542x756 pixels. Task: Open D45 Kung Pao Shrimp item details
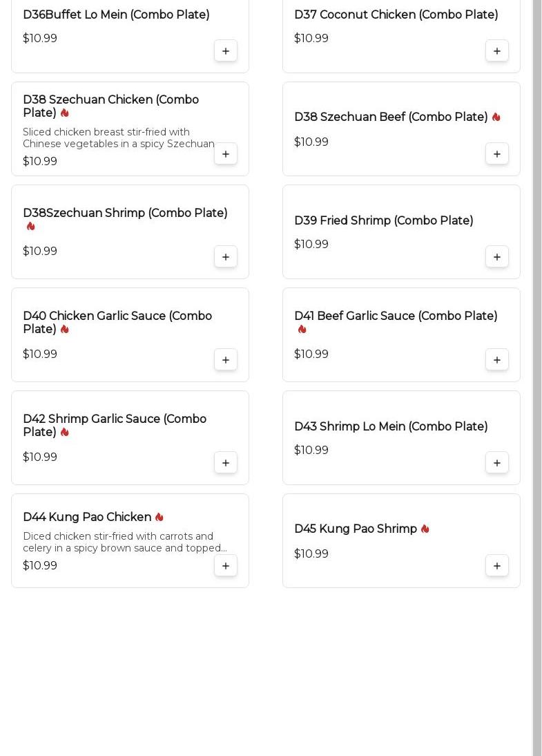click(356, 529)
